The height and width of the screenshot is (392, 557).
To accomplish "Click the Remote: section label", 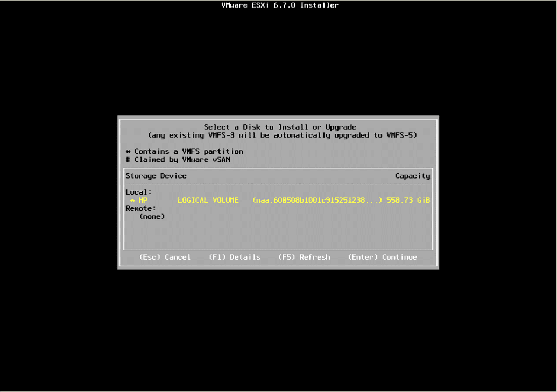I will coord(140,209).
